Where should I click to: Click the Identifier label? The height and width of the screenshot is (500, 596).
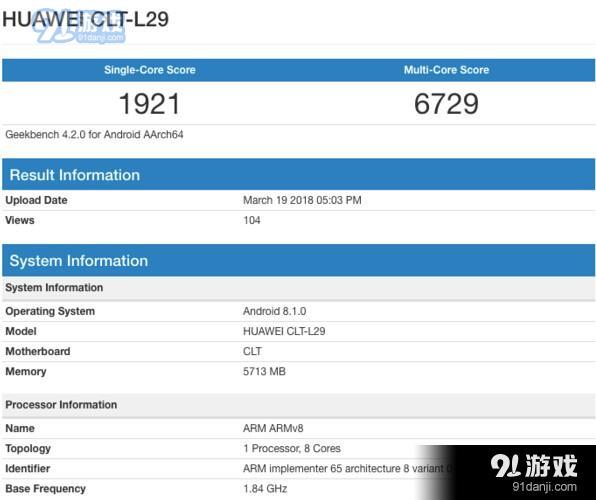tap(27, 469)
